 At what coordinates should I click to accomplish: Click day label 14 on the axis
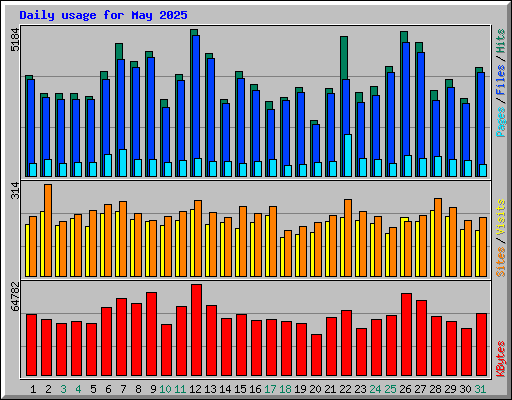tap(225, 389)
